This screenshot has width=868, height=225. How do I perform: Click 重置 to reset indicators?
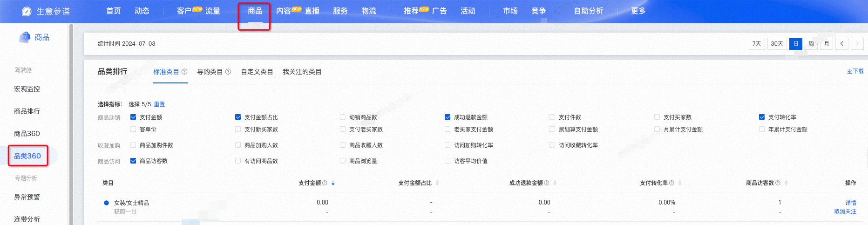[159, 104]
